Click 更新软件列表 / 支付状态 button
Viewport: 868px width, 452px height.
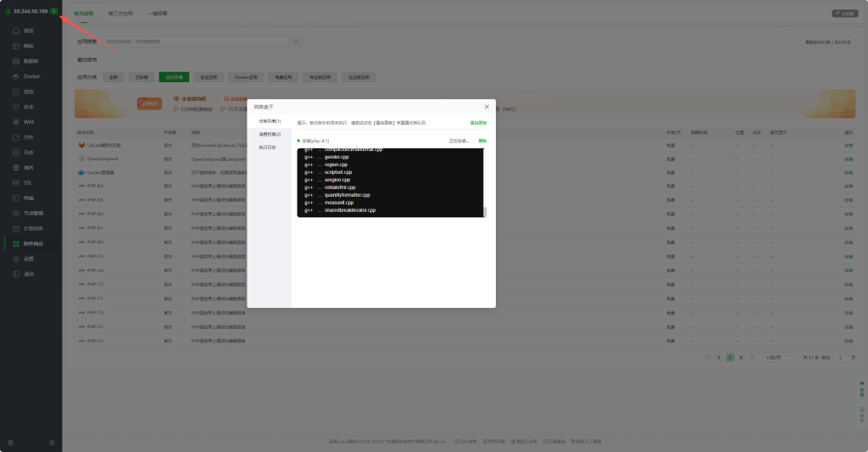click(x=828, y=42)
